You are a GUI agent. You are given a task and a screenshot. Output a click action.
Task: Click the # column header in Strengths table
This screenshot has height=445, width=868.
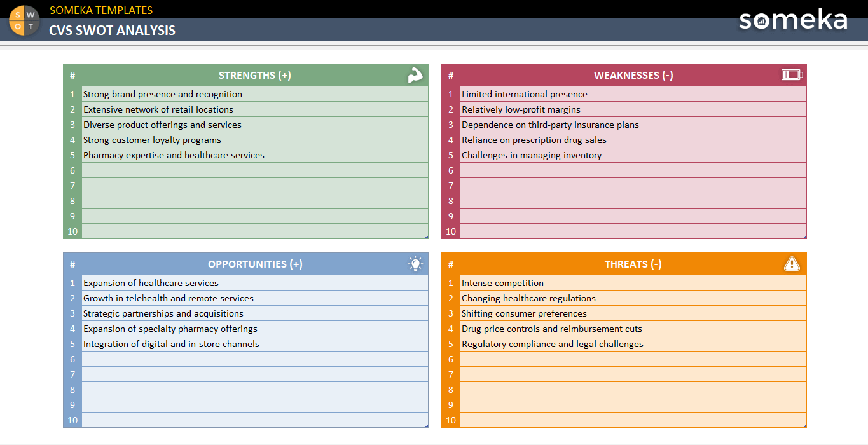pyautogui.click(x=72, y=75)
